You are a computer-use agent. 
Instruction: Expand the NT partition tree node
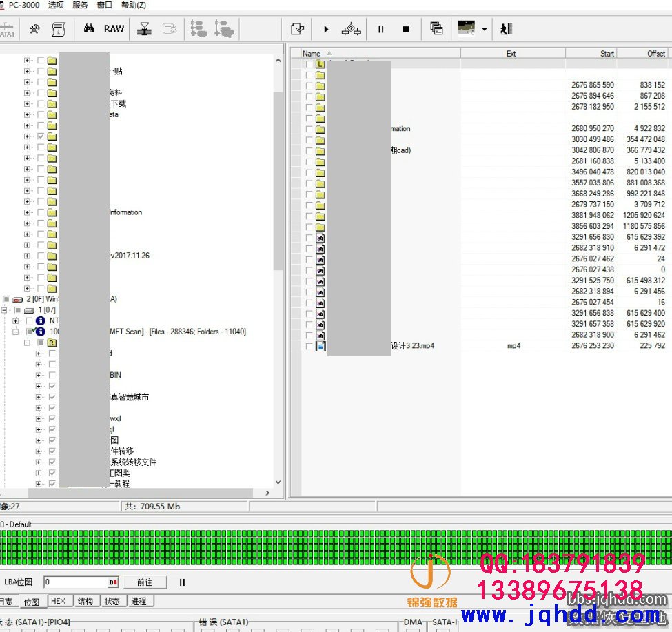(15, 321)
